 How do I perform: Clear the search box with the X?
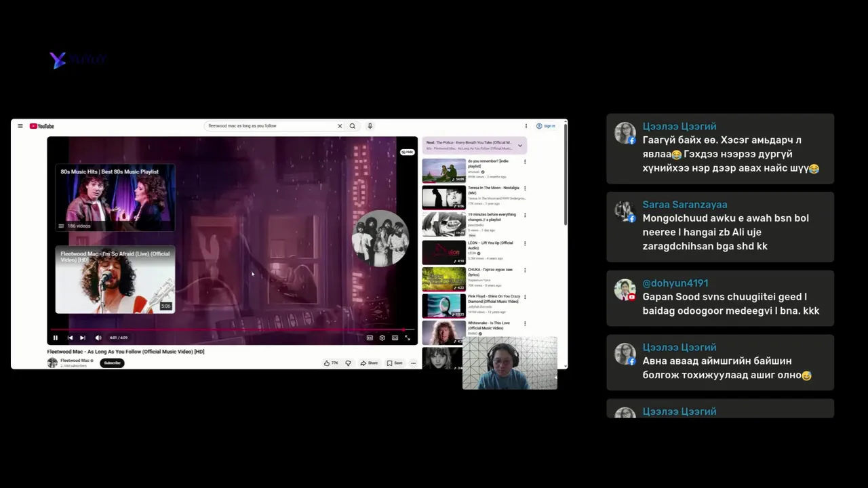(x=340, y=126)
